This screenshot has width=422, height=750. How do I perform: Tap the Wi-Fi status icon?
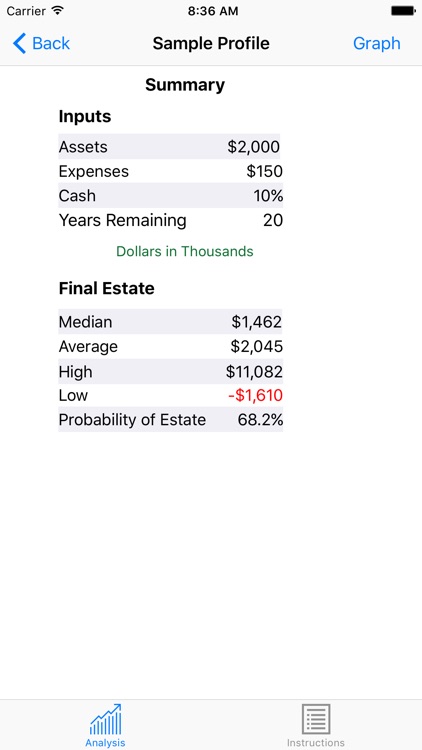(x=58, y=11)
